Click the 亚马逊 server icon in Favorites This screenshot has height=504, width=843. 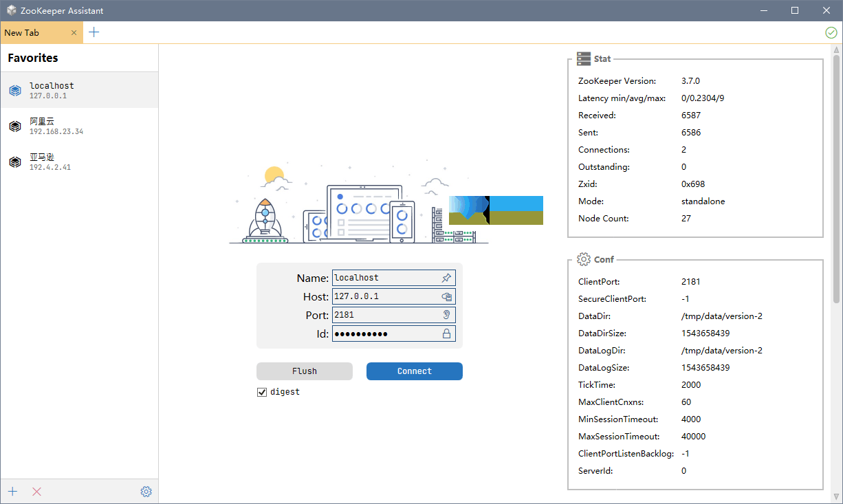15,162
